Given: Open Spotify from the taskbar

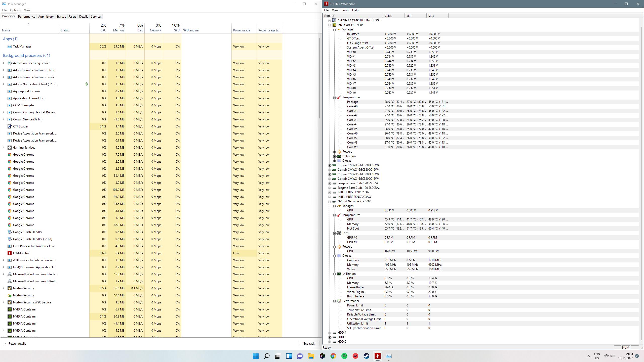Looking at the screenshot, I should (344, 356).
